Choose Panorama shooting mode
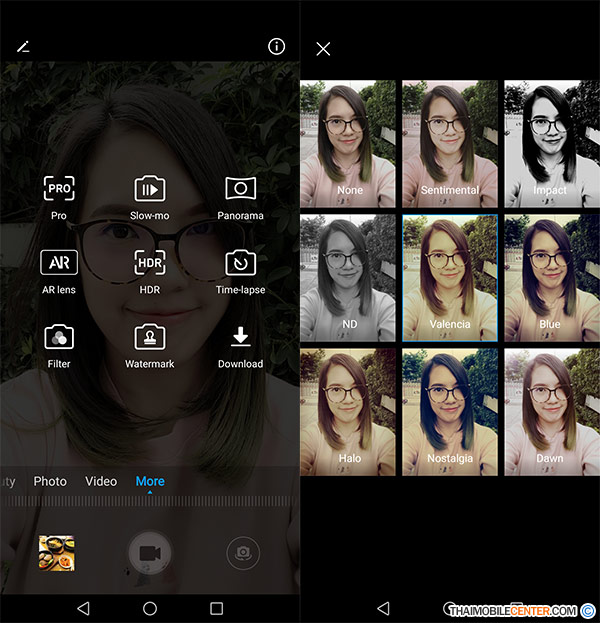 tap(240, 189)
